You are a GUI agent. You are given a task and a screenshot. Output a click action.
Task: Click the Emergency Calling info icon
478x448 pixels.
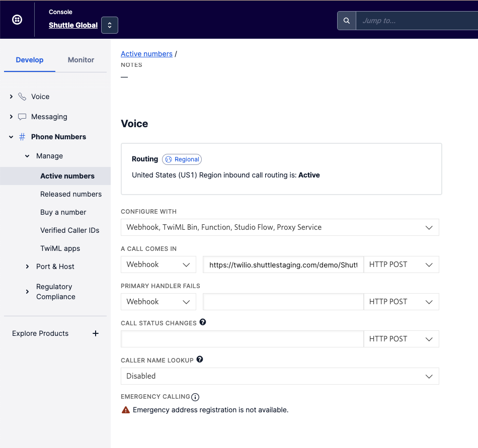pyautogui.click(x=196, y=397)
